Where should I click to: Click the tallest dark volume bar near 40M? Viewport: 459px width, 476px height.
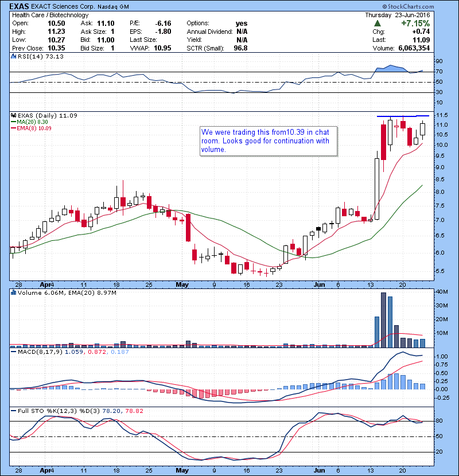coord(383,320)
